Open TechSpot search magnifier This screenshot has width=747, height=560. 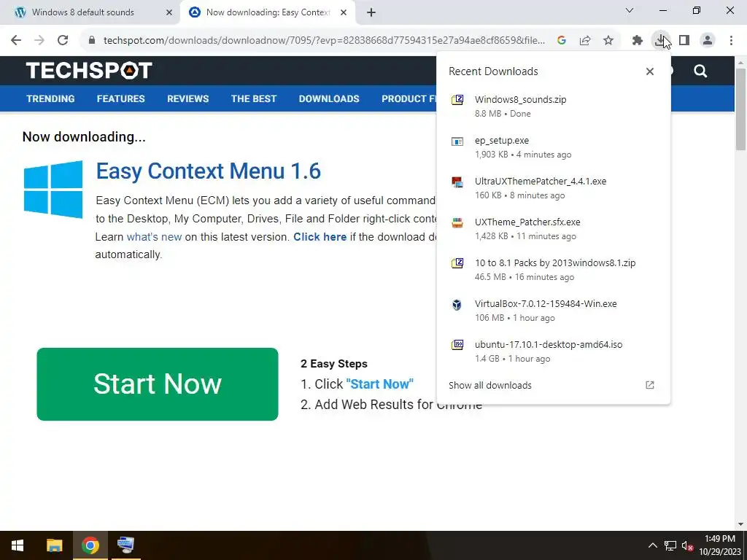[x=700, y=71]
